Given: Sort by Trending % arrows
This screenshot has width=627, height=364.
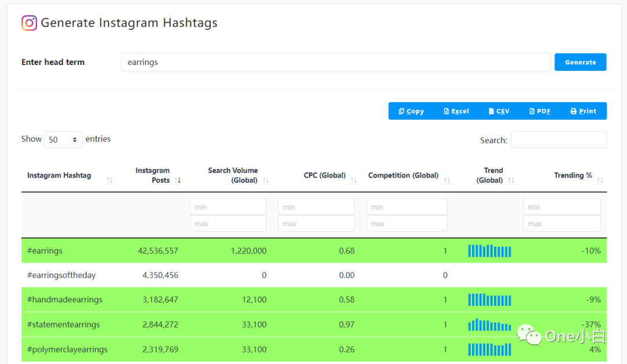Looking at the screenshot, I should 600,181.
